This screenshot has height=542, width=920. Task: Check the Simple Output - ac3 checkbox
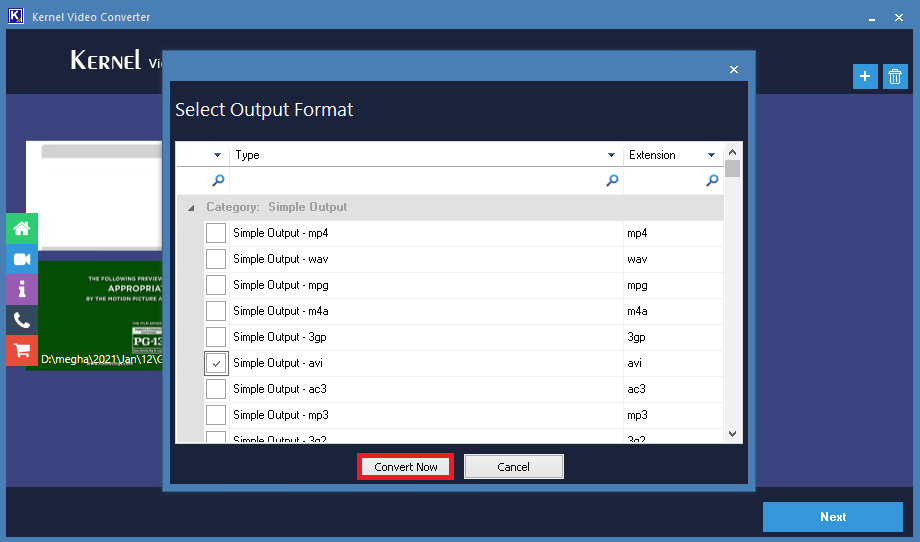click(216, 389)
